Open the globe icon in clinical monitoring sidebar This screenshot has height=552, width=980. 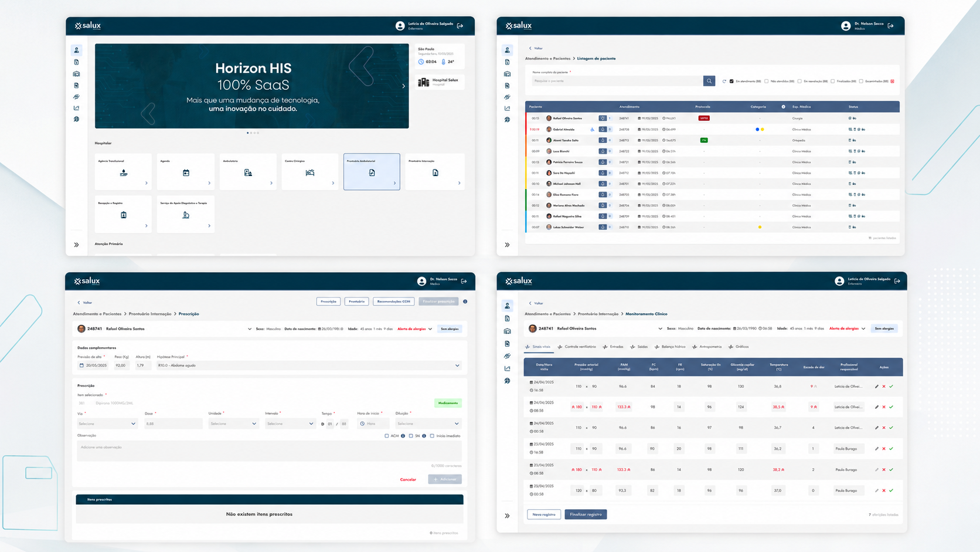point(508,381)
